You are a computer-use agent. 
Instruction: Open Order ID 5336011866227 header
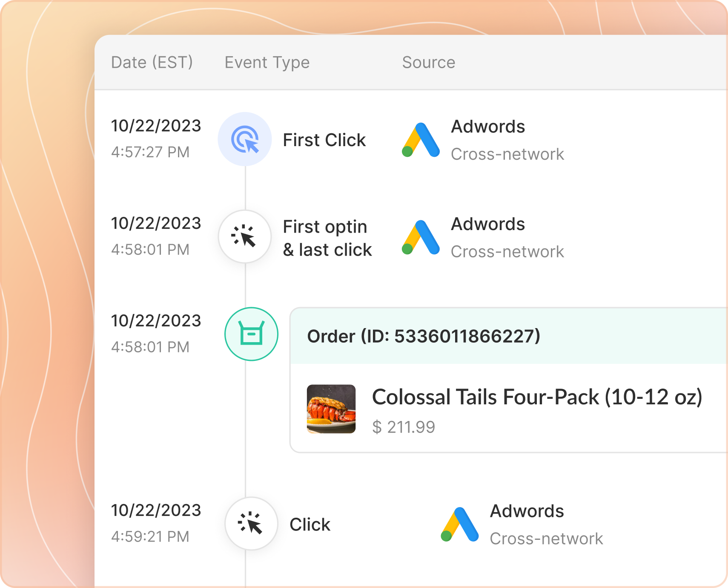(424, 336)
